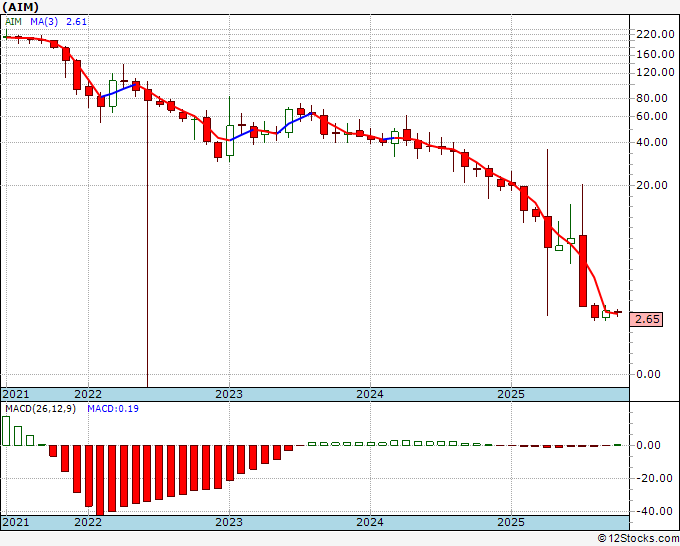Click 2021 on the MACD timeline
The height and width of the screenshot is (546, 680).
coord(16,522)
